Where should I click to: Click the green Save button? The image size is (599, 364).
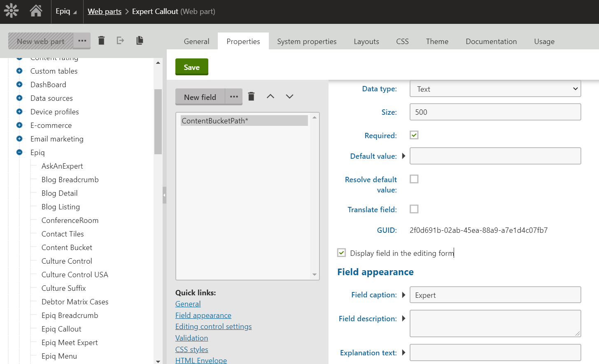(x=191, y=67)
